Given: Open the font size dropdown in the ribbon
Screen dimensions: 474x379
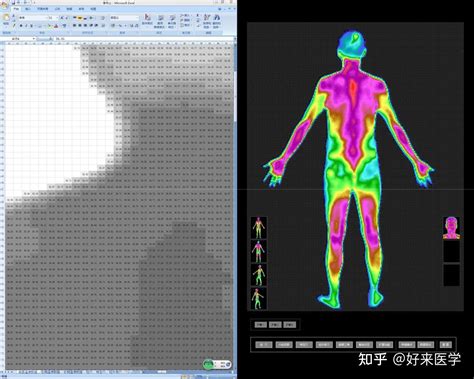Looking at the screenshot, I should 57,17.
